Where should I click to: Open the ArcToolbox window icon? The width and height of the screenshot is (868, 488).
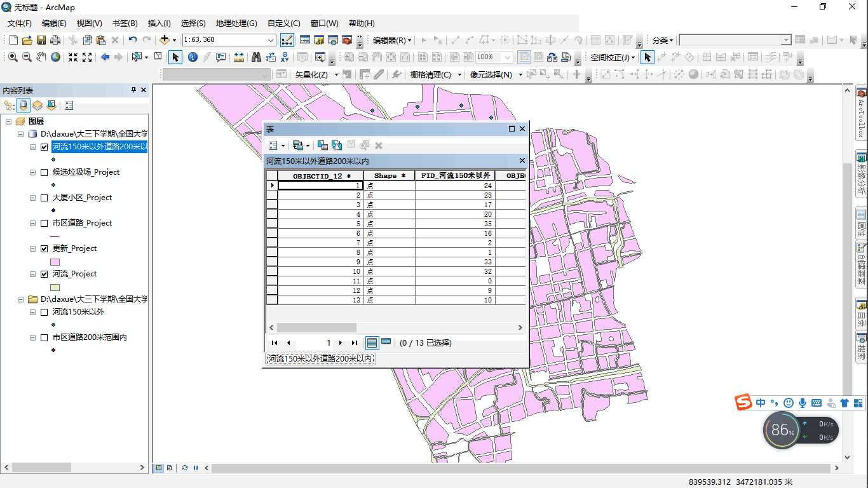[347, 40]
